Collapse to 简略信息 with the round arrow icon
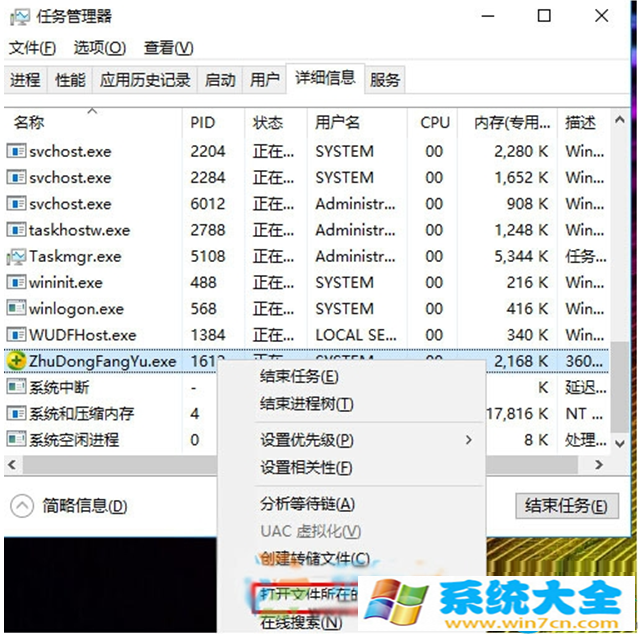 click(22, 506)
